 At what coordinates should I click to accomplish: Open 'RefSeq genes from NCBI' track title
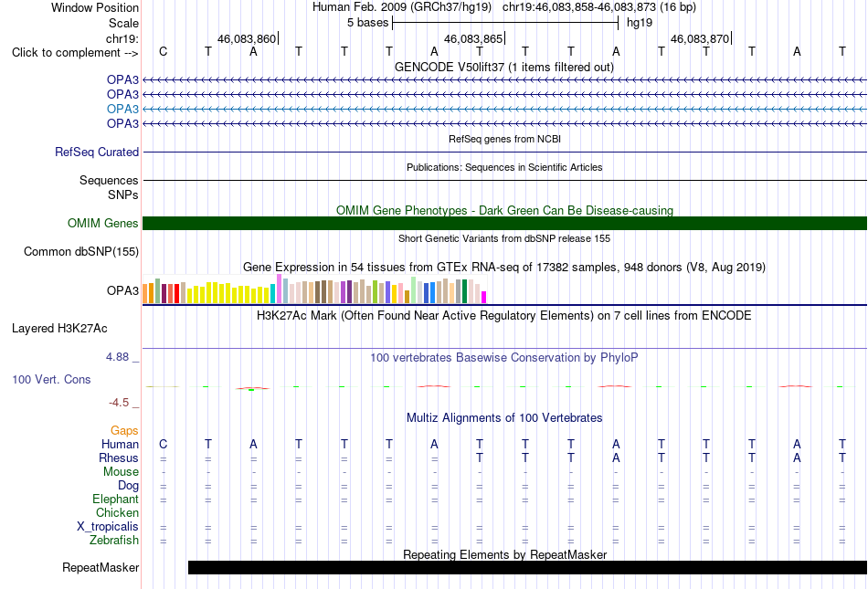tap(504, 139)
